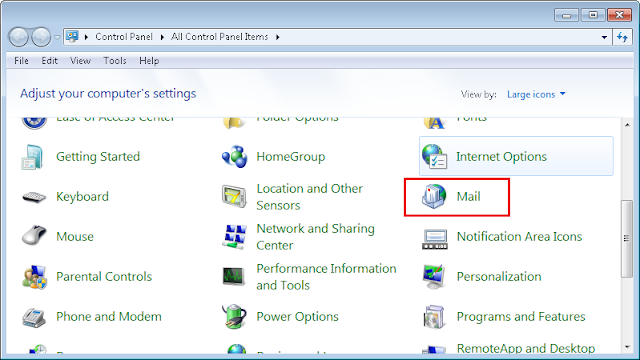Click the scrollbar down arrow
This screenshot has height=360, width=640.
click(x=627, y=347)
